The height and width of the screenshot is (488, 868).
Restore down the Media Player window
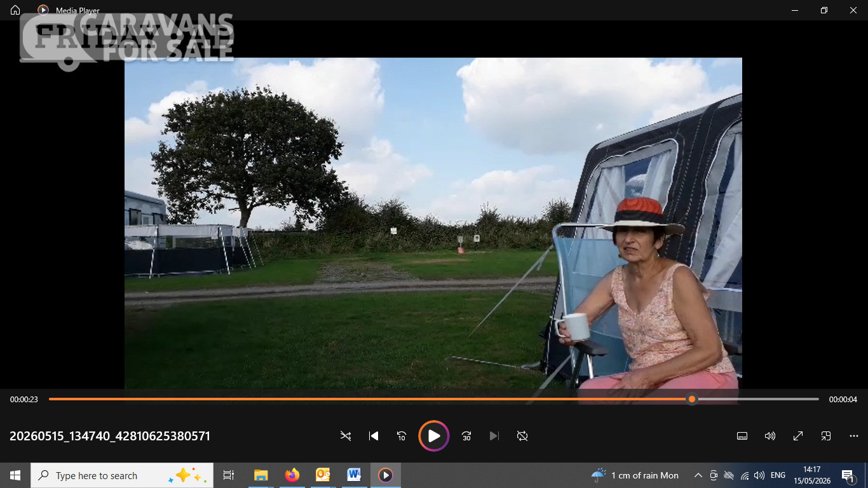pyautogui.click(x=824, y=10)
